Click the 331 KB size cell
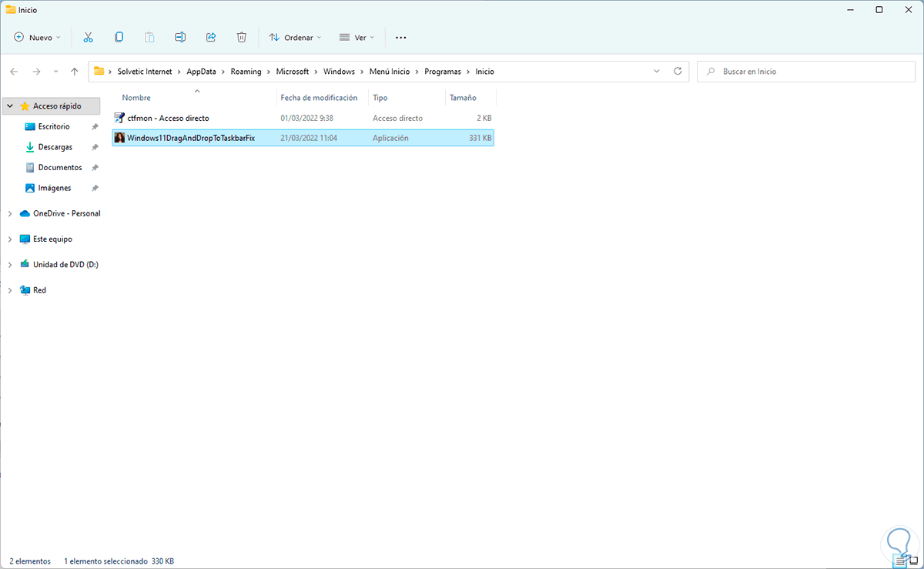The width and height of the screenshot is (924, 569). (480, 138)
